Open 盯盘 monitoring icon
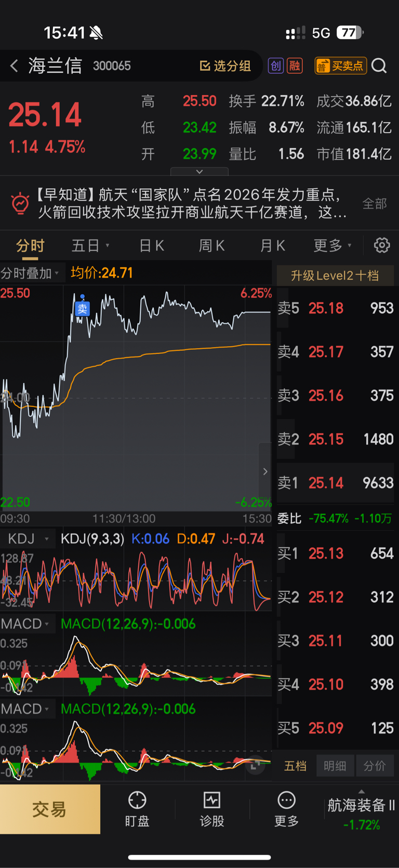Viewport: 399px width, 868px height. [137, 809]
